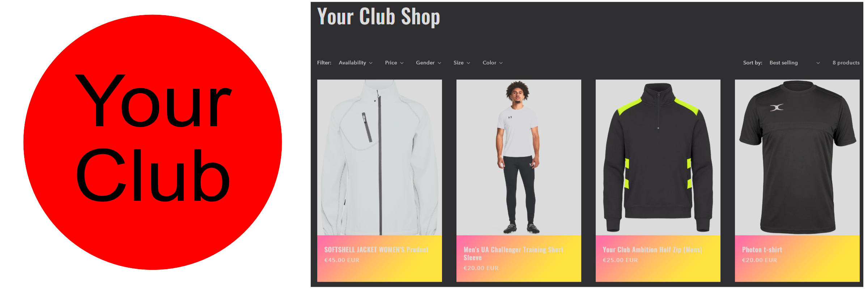Expand the Gender filter

coord(429,62)
